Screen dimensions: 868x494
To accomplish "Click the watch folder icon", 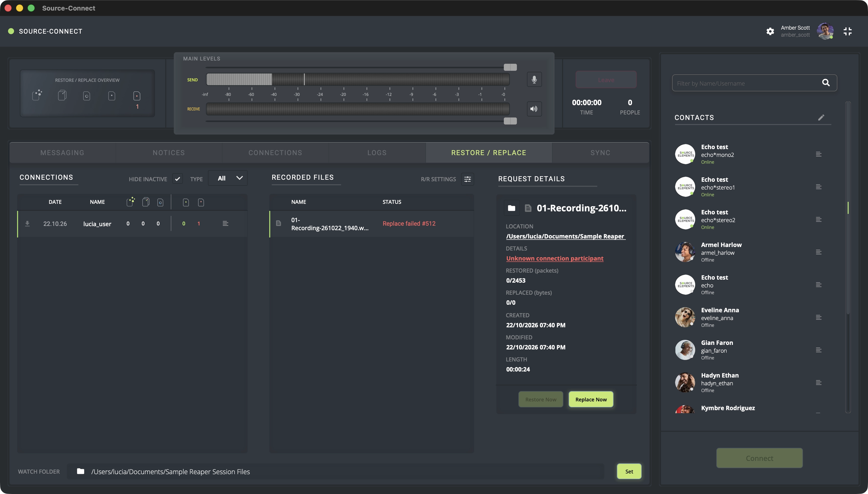I will coord(80,471).
